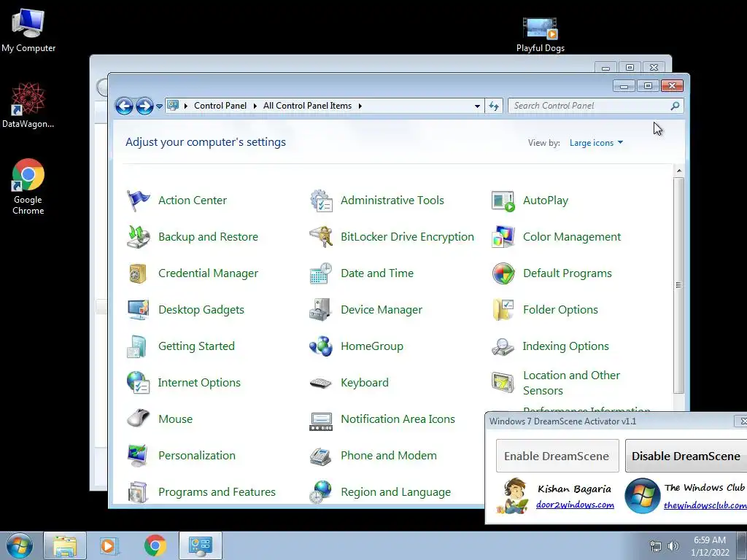Screen dimensions: 747x560
Task: Expand the arrow after Control Panel breadcrumb
Action: point(255,106)
